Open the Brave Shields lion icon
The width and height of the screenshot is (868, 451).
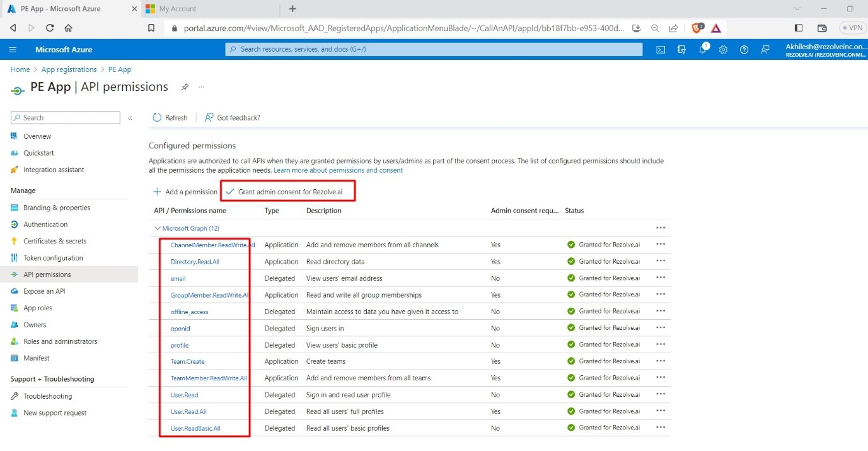coord(697,28)
